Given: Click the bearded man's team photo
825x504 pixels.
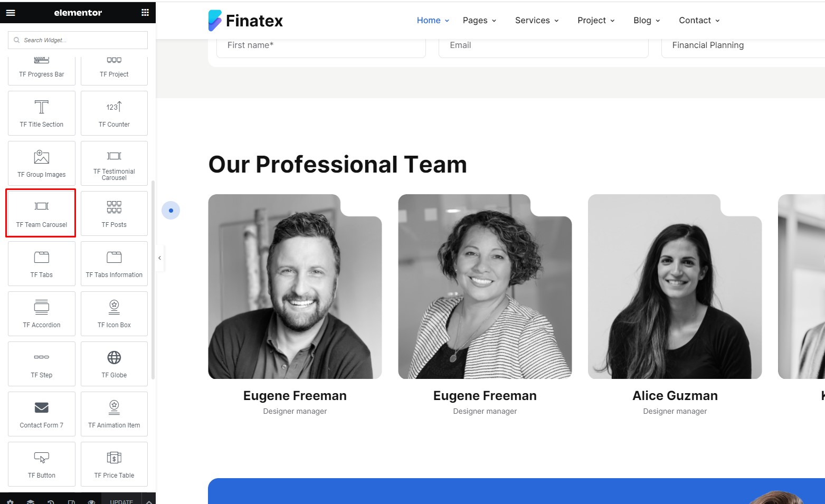Looking at the screenshot, I should click(x=295, y=287).
